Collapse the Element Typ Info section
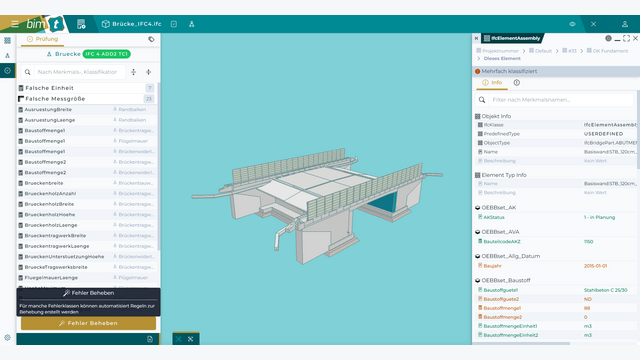Image resolution: width=640 pixels, height=360 pixels. click(501, 175)
